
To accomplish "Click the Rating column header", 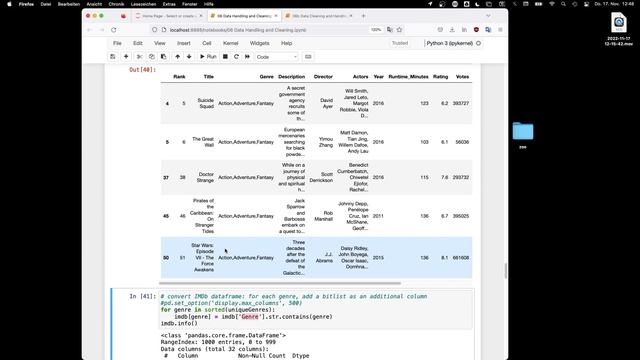I will point(440,77).
